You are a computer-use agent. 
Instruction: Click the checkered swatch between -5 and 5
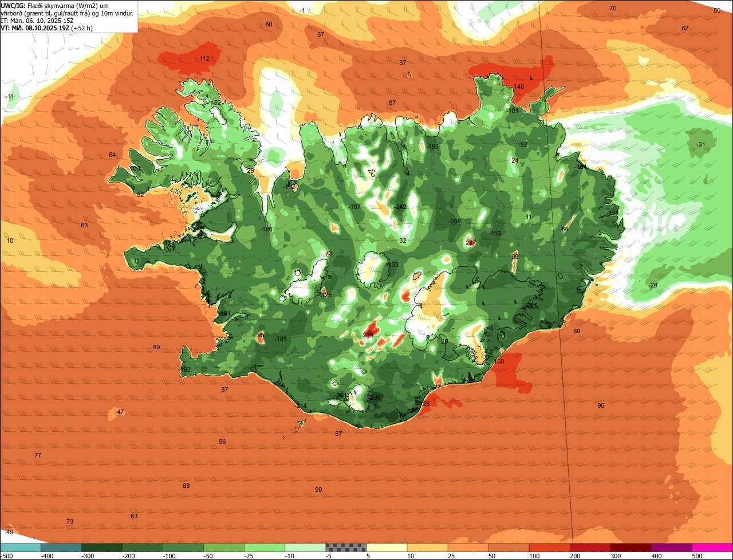[346, 547]
